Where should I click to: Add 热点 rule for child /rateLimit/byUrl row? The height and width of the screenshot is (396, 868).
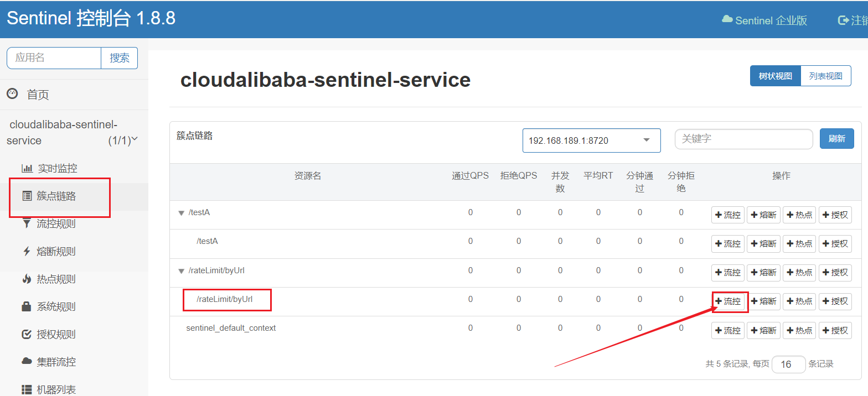(799, 301)
